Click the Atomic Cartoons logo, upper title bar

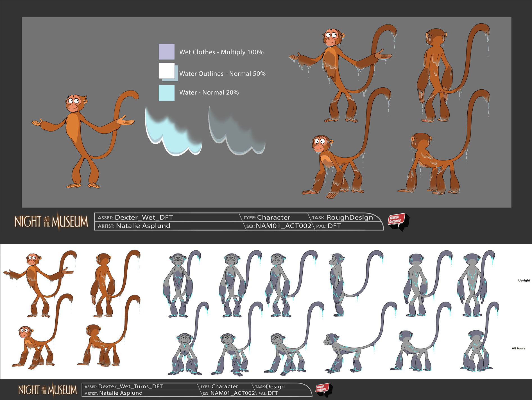398,222
